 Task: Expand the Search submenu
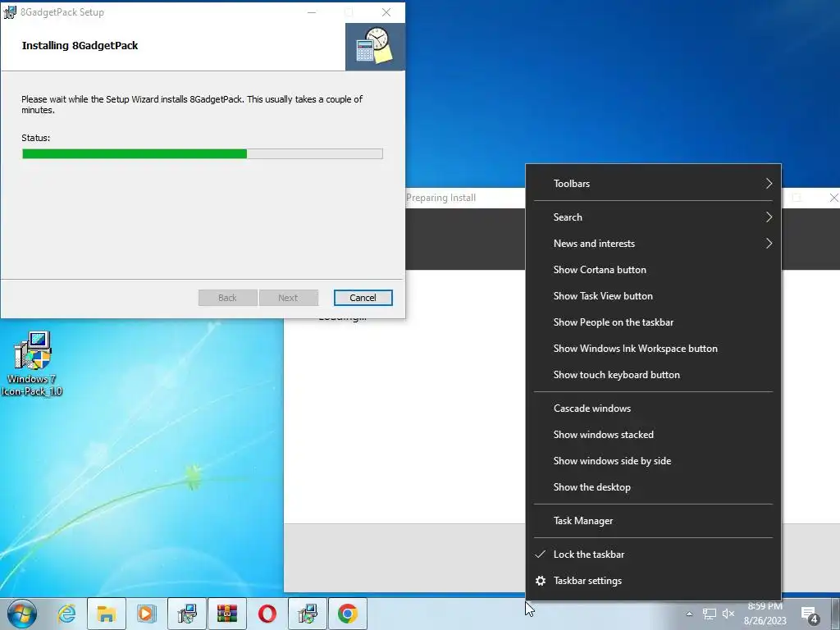coord(654,217)
